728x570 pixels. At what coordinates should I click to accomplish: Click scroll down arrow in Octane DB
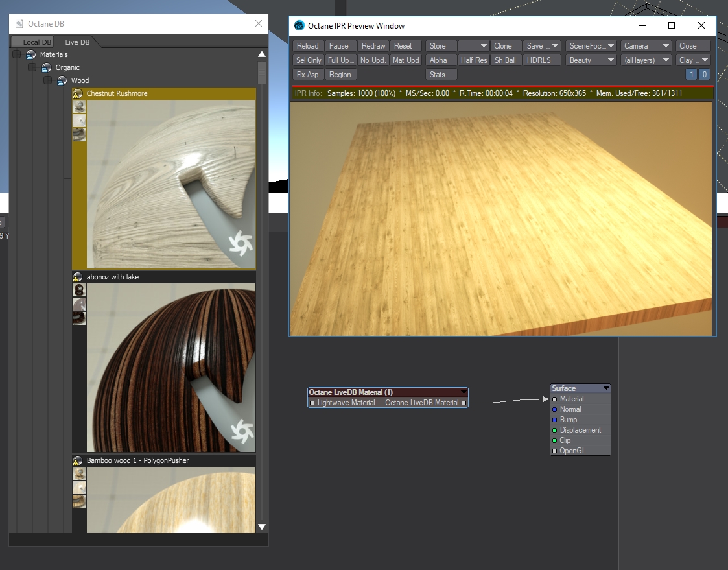[x=262, y=527]
